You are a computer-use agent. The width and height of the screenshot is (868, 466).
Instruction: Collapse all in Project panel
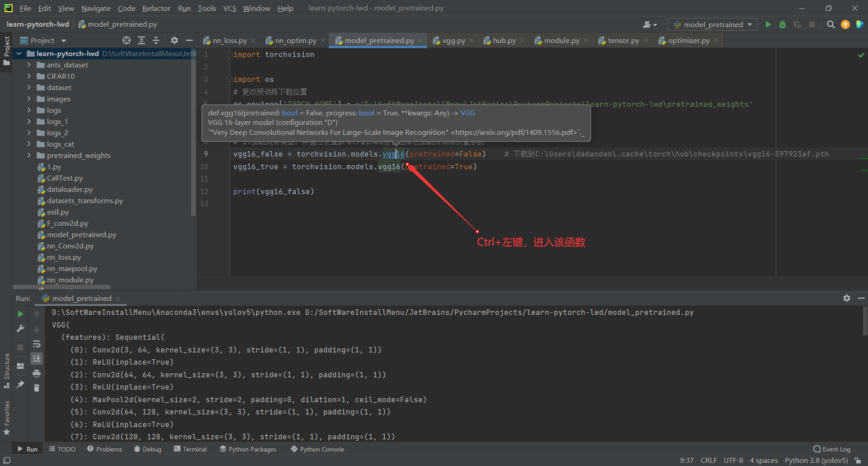point(156,40)
